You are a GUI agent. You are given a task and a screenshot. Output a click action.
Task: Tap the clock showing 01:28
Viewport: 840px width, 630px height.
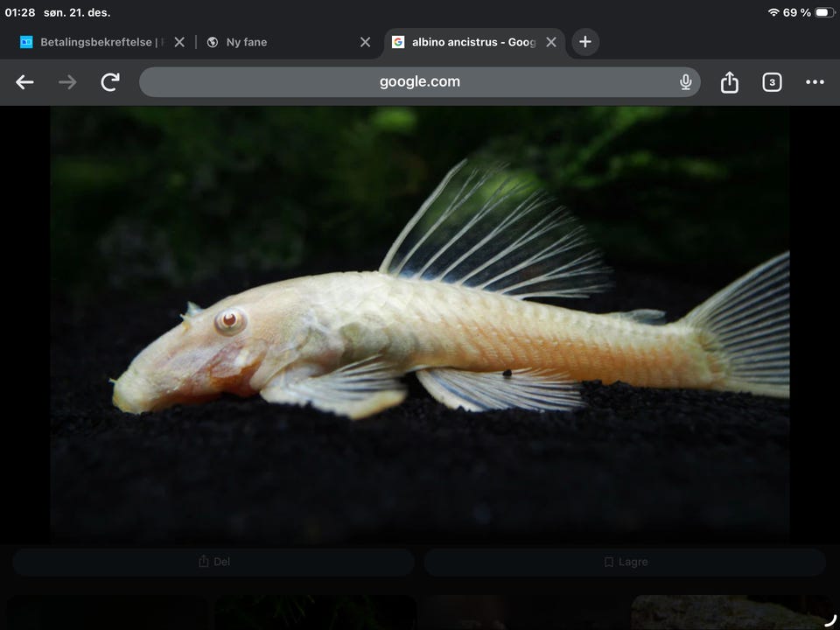20,12
